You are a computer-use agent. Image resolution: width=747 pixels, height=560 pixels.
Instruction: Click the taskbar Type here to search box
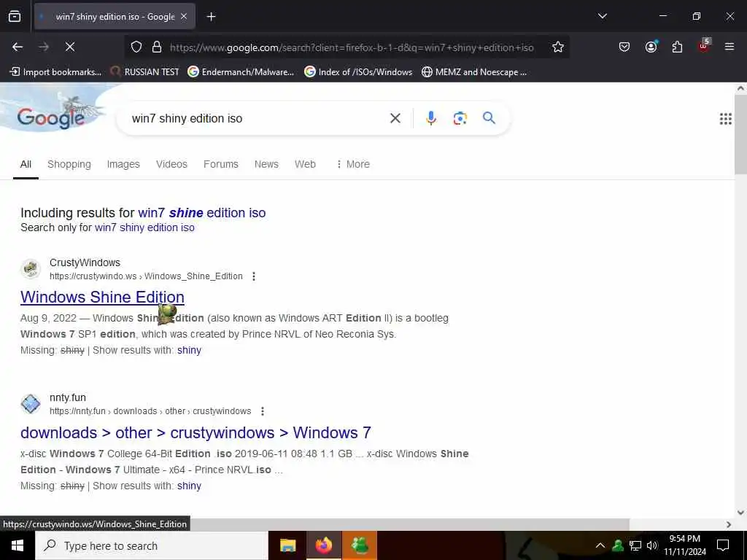click(152, 545)
